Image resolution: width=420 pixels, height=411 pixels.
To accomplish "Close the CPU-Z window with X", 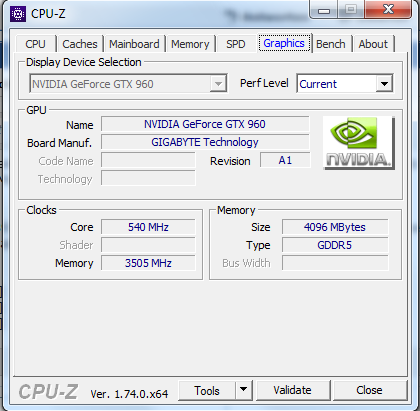I will [388, 9].
